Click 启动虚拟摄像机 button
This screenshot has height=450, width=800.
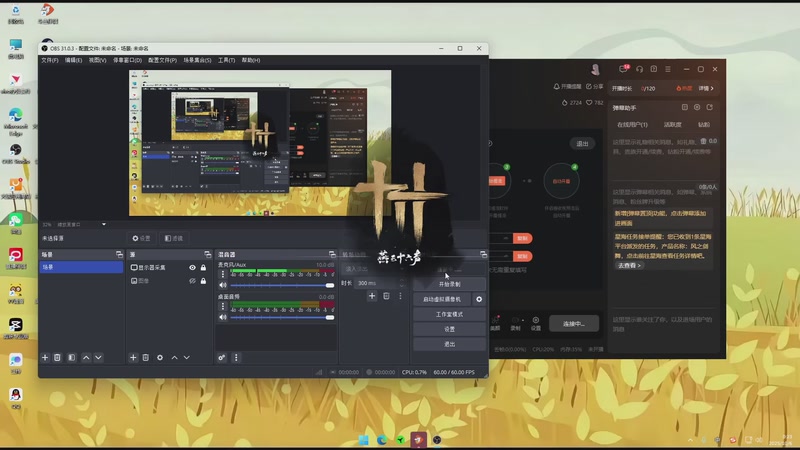point(442,299)
